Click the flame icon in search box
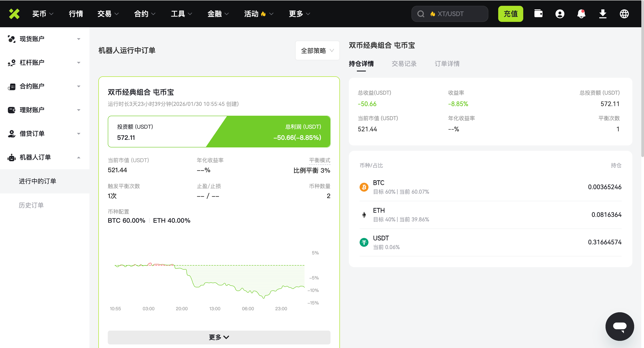 click(432, 14)
